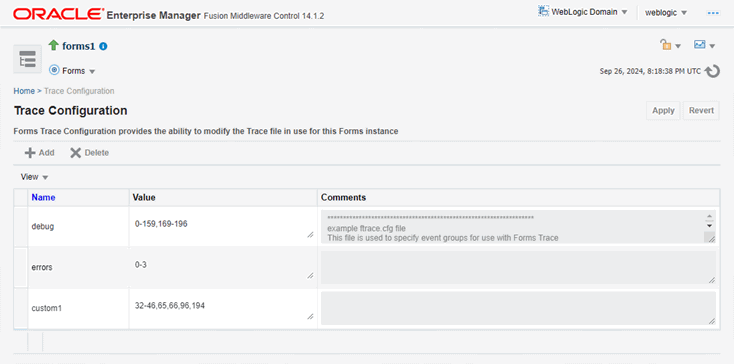Click the Trace Configuration heading
734x364 pixels.
71,111
